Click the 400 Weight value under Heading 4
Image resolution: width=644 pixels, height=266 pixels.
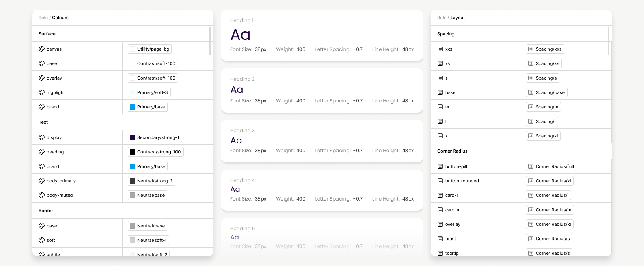(x=301, y=199)
